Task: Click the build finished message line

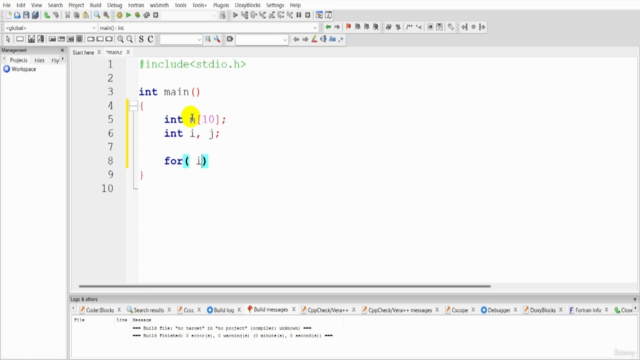Action: coord(233,336)
